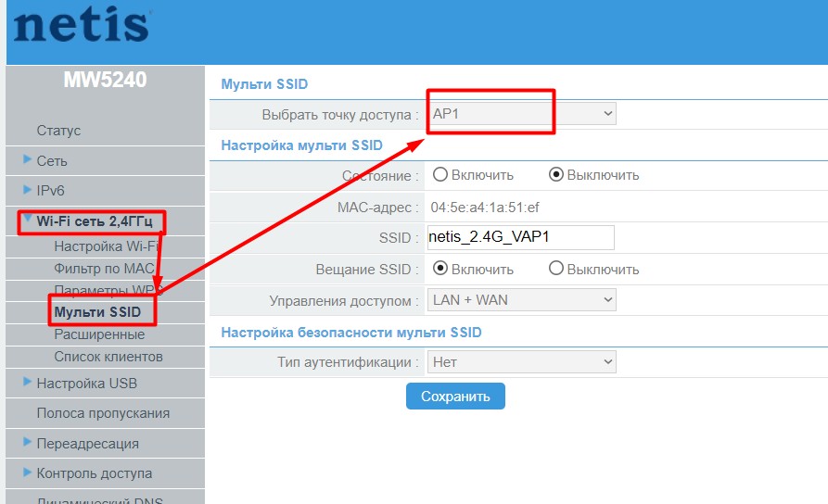
Task: Select Выключить for Состояние
Action: tap(556, 174)
